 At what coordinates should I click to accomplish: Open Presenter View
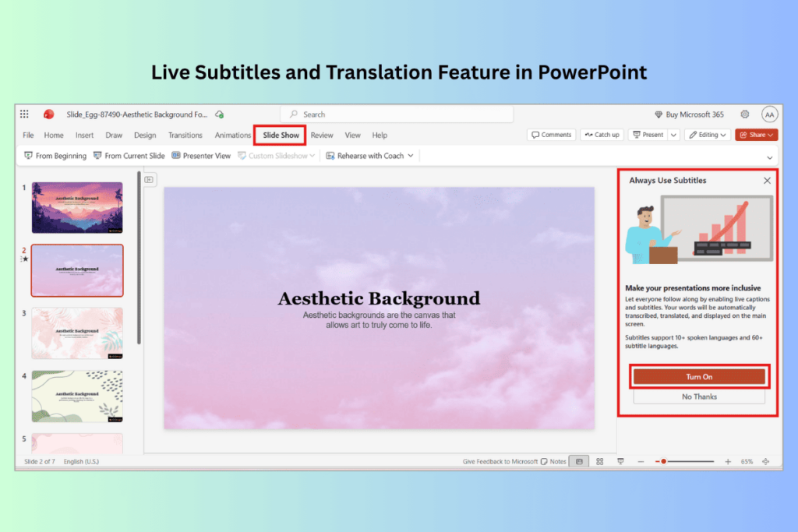click(x=201, y=156)
